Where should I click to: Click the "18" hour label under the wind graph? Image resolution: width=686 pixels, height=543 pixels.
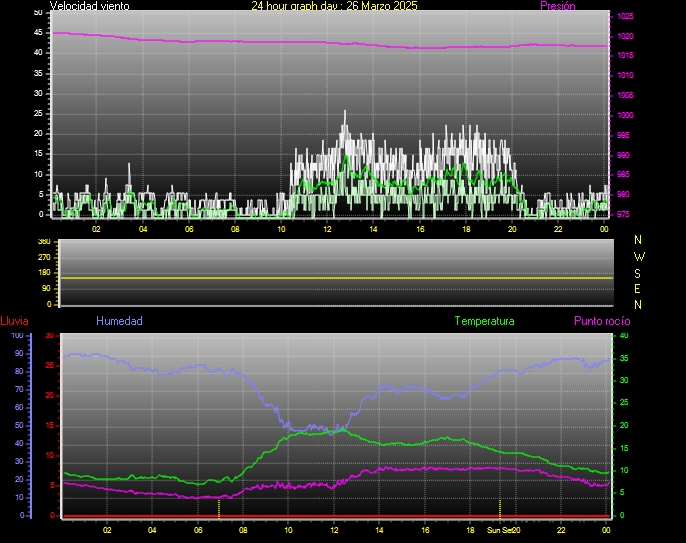coord(466,229)
